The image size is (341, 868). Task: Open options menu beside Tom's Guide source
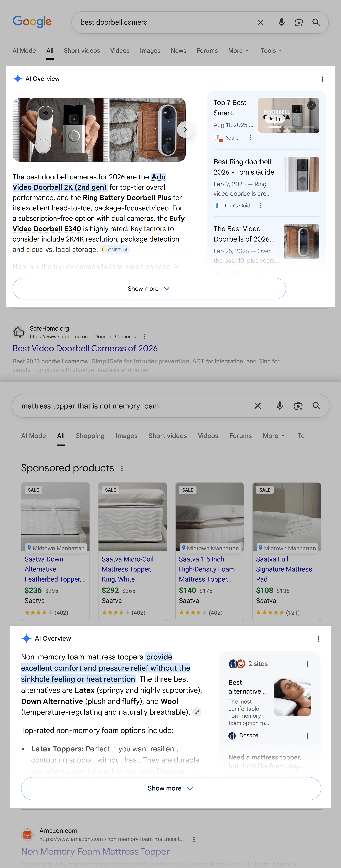pos(261,206)
